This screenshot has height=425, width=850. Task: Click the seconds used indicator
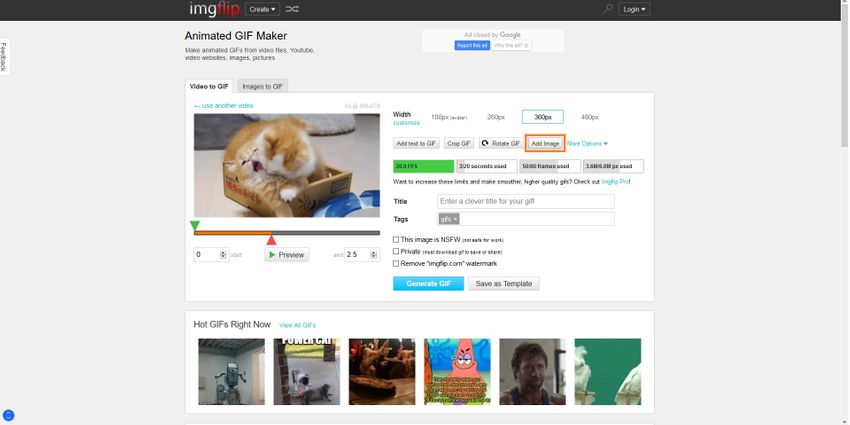[487, 166]
